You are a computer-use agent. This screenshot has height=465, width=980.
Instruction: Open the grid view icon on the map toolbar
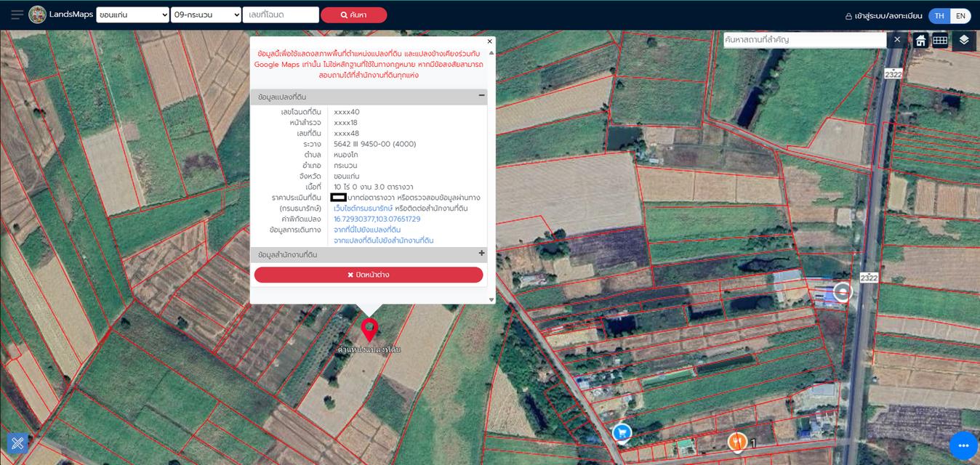940,41
